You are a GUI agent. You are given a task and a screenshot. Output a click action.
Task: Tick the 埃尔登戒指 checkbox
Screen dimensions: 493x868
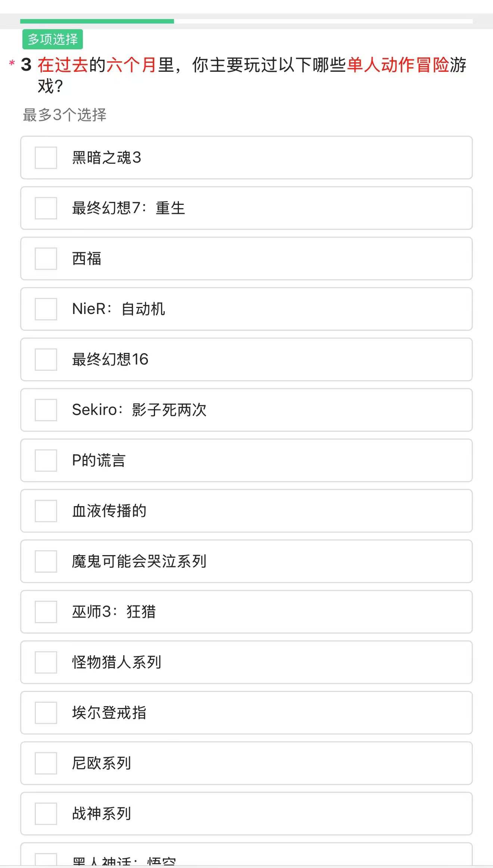(x=46, y=713)
